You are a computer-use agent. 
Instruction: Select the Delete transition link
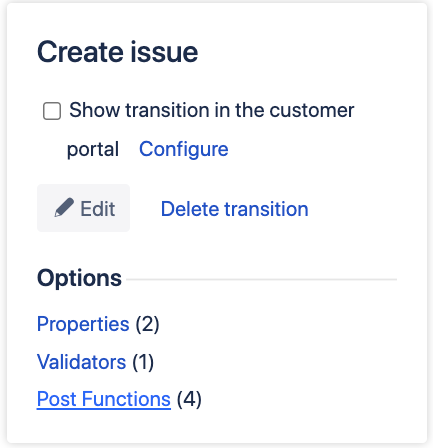pyautogui.click(x=235, y=209)
